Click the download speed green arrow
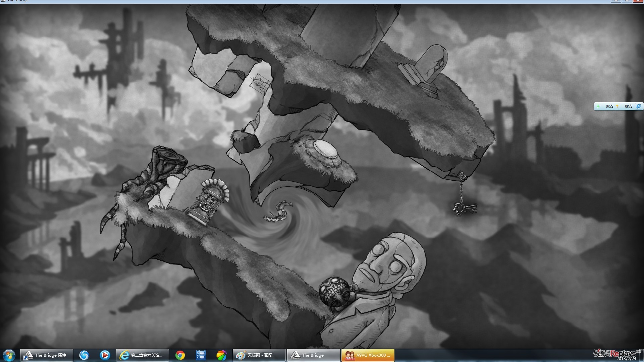The image size is (644, 362). pyautogui.click(x=598, y=106)
